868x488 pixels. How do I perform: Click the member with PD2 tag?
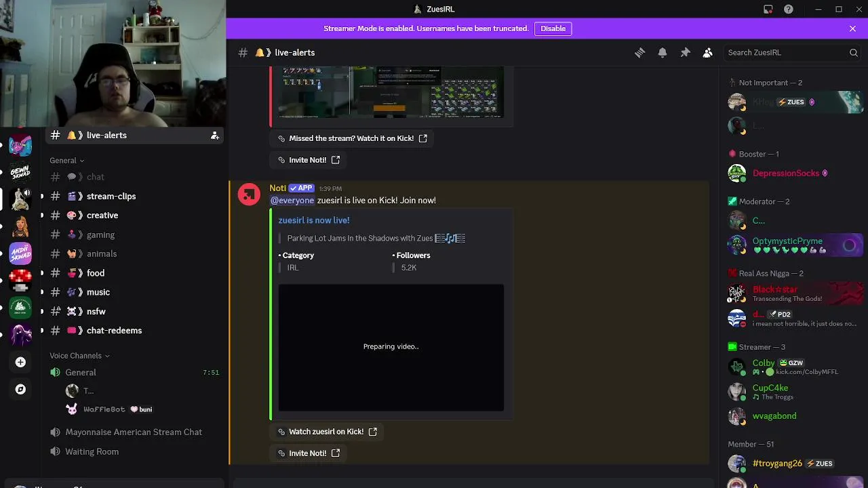pos(794,319)
